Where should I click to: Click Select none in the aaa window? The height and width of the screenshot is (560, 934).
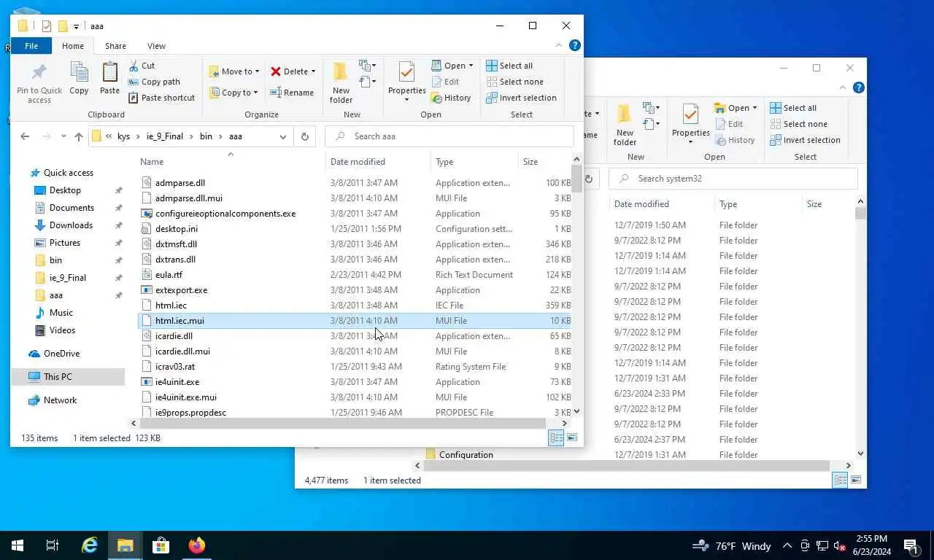tap(514, 82)
